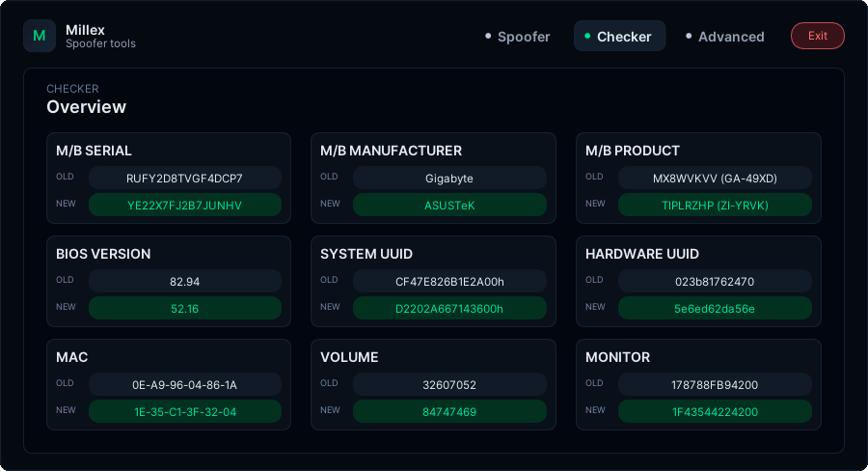
Task: Click the Overview heading in Checker panel
Action: pyautogui.click(x=87, y=107)
